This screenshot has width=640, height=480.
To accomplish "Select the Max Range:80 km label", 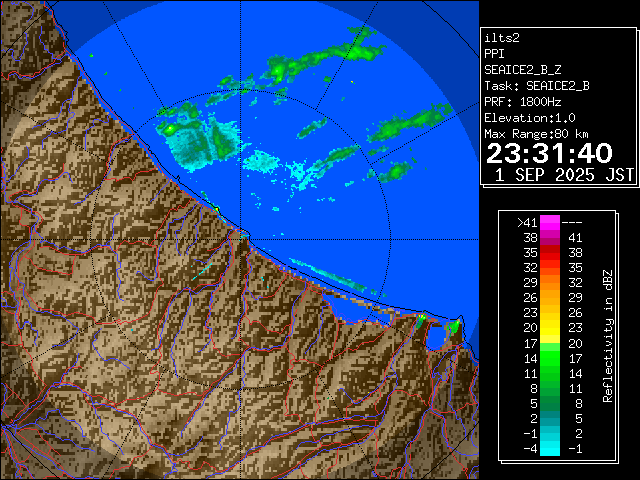I will [x=536, y=133].
